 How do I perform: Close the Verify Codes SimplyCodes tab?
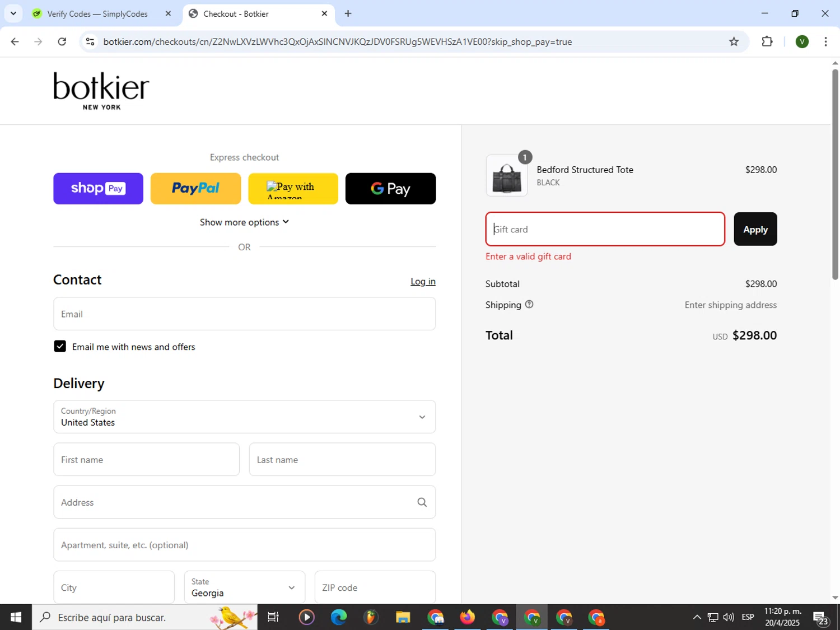coord(168,13)
